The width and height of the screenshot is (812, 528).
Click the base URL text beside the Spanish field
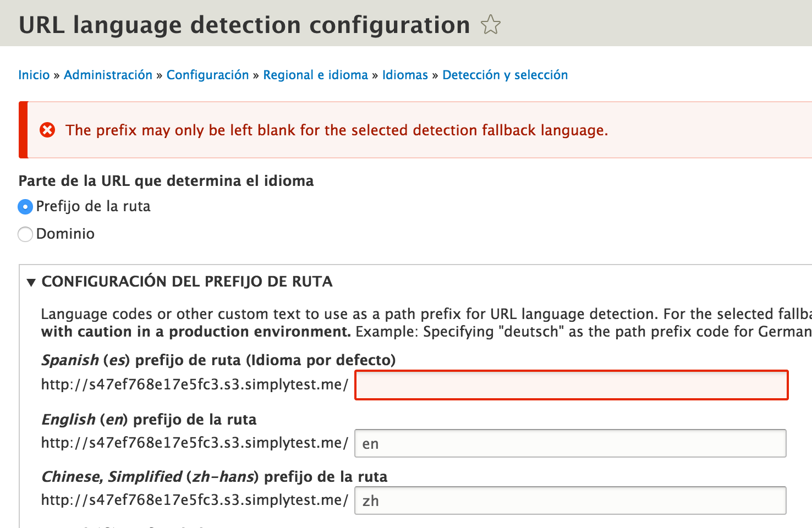pyautogui.click(x=194, y=385)
